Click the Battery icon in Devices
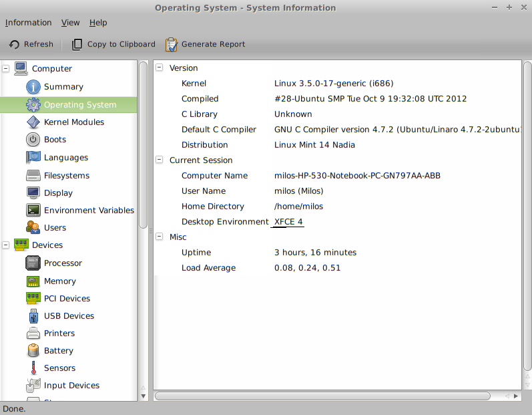The height and width of the screenshot is (415, 532). (33, 351)
